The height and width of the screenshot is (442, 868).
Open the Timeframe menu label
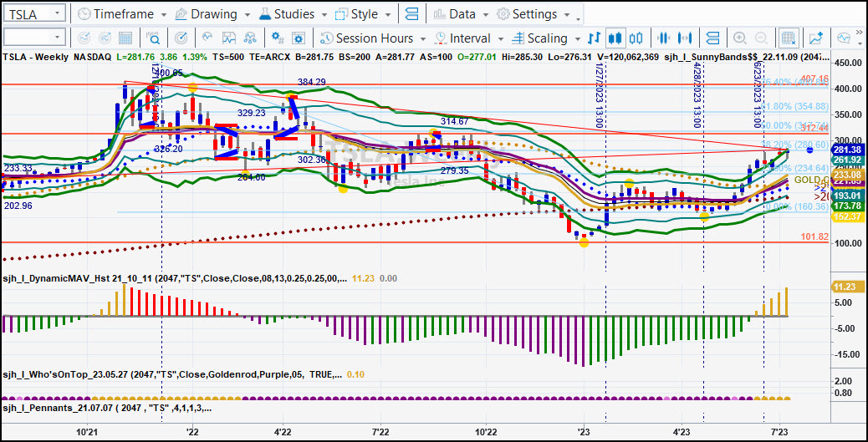(x=125, y=14)
